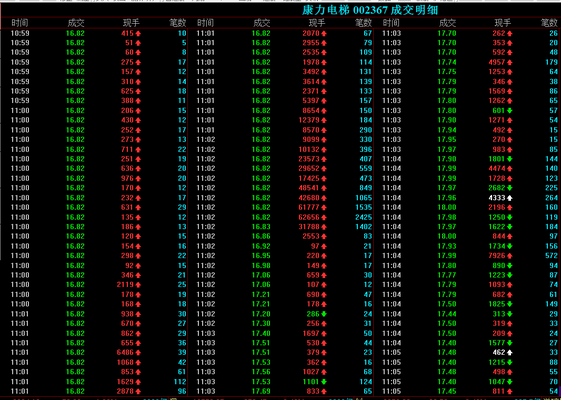Select the price 17.56
The height and width of the screenshot is (400, 561).
(x=261, y=372)
